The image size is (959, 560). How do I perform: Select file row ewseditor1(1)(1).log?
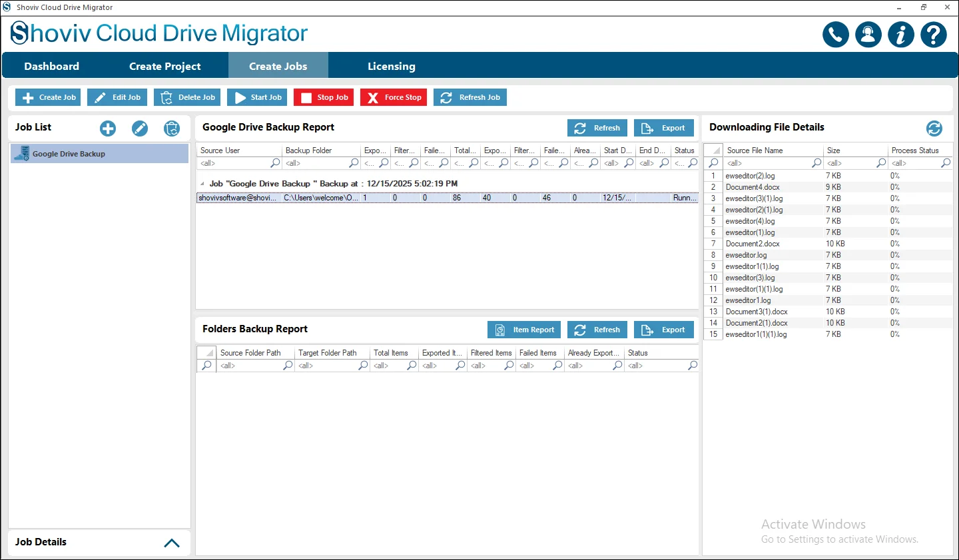tap(828, 334)
